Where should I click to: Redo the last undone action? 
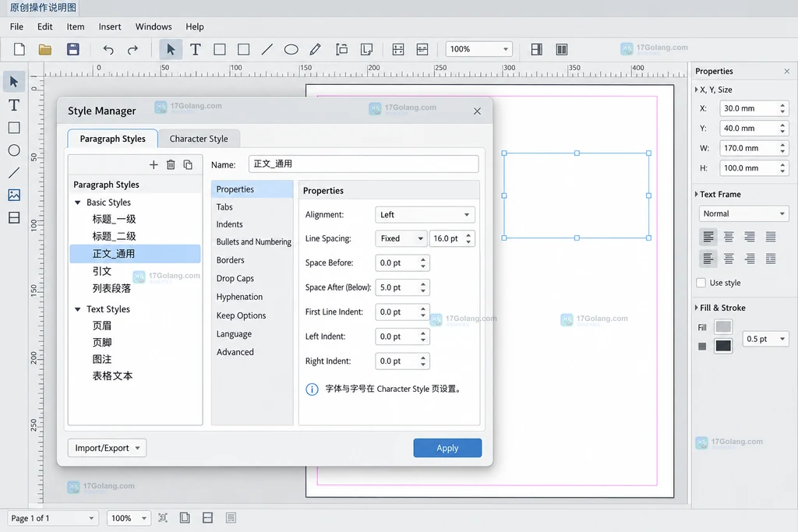(x=132, y=49)
